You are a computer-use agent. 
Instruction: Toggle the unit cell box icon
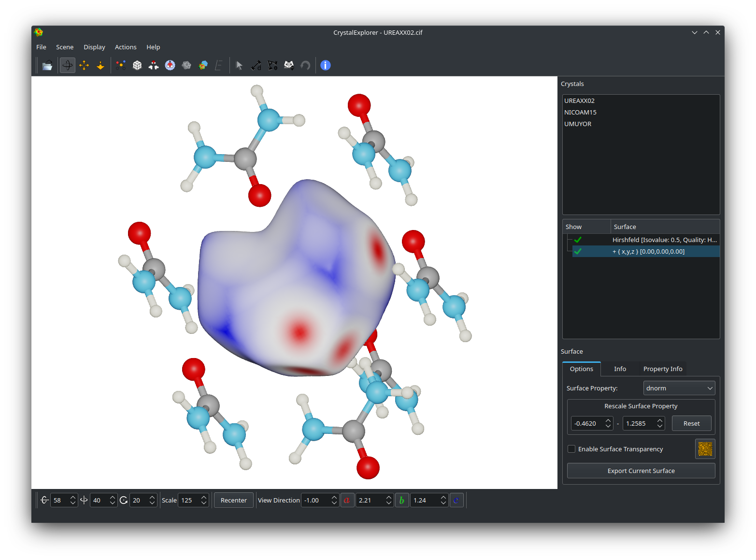pos(137,66)
